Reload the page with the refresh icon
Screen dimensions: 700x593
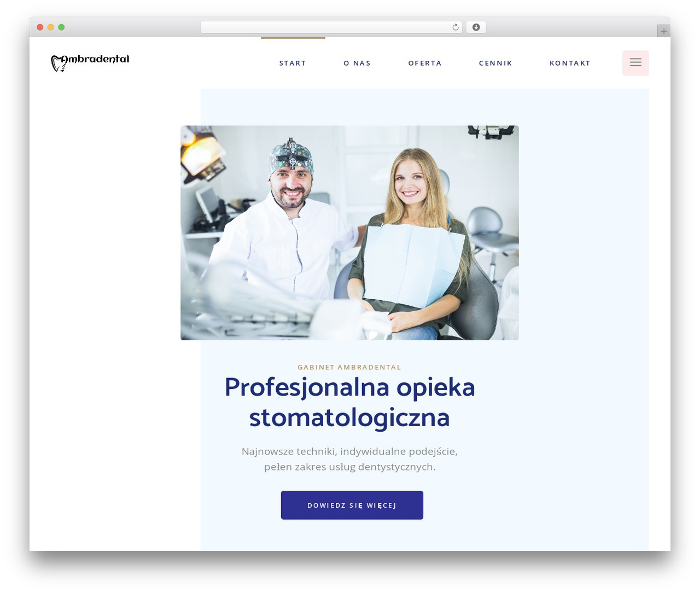[x=456, y=27]
